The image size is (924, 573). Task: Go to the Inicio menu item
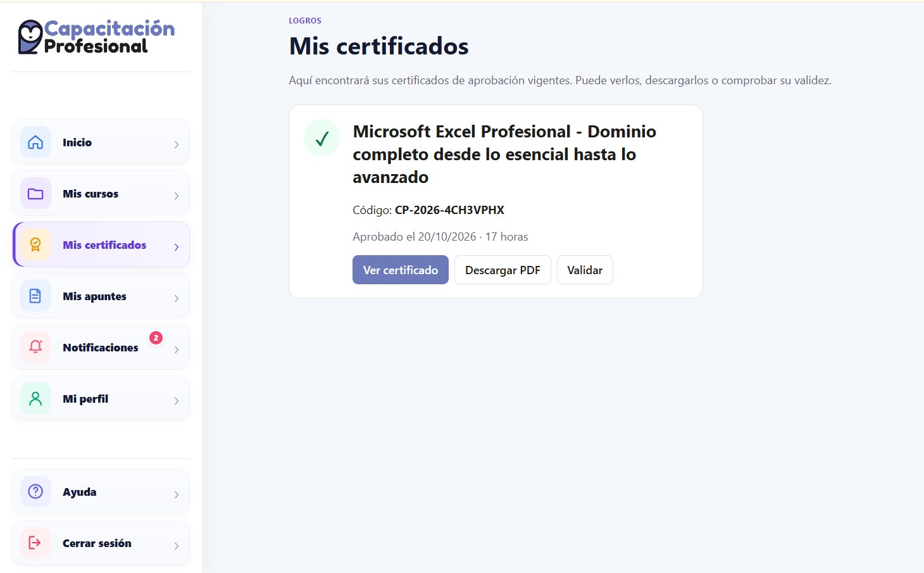(x=101, y=142)
